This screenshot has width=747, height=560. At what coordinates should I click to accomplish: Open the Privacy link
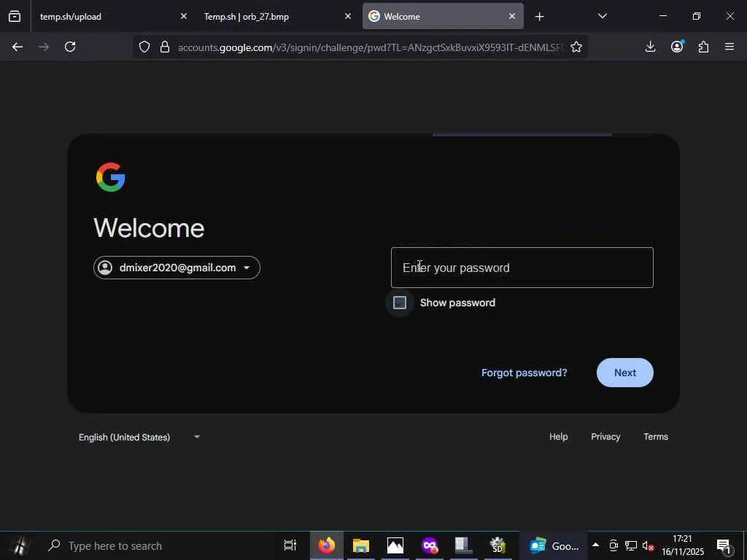(605, 437)
